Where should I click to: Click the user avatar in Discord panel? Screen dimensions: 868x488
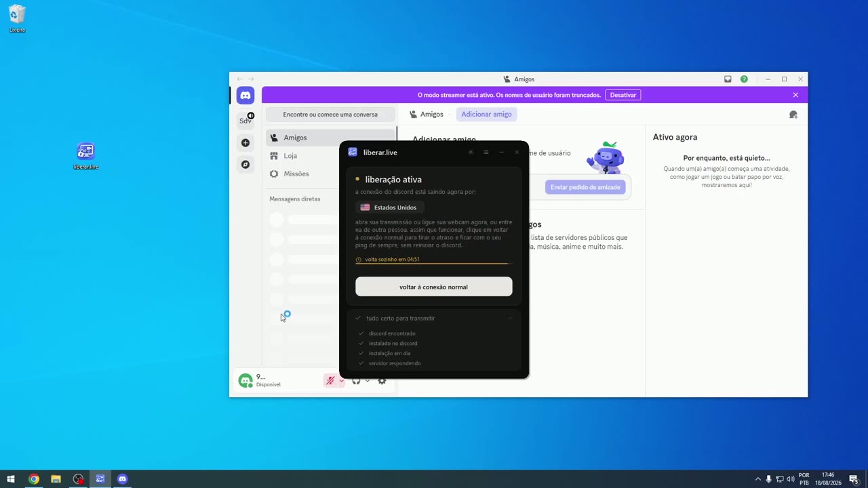coord(245,381)
